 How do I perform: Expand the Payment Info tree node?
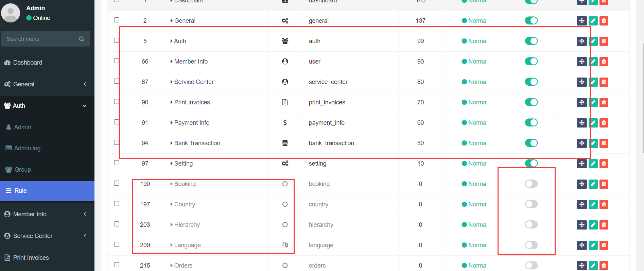point(172,123)
